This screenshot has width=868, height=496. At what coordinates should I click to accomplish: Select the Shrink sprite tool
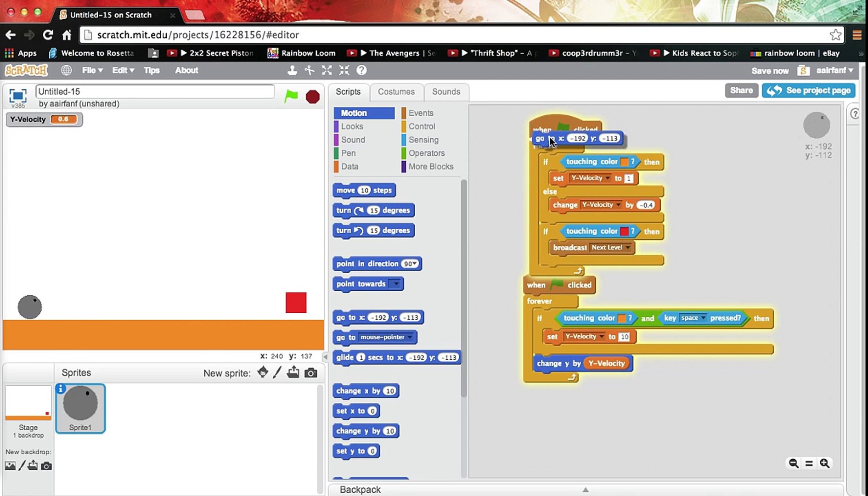(344, 70)
